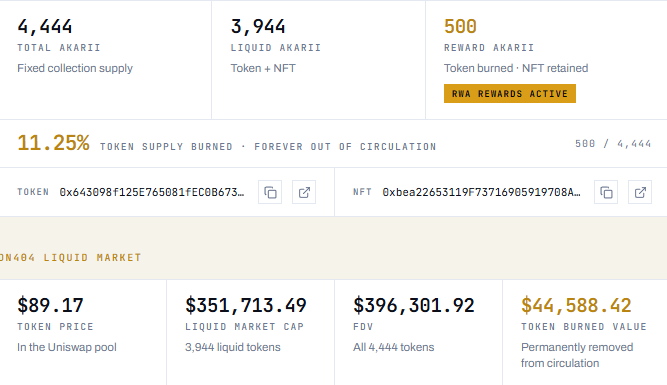667x385 pixels.
Task: Click the REWARD AKARII label
Action: [489, 48]
